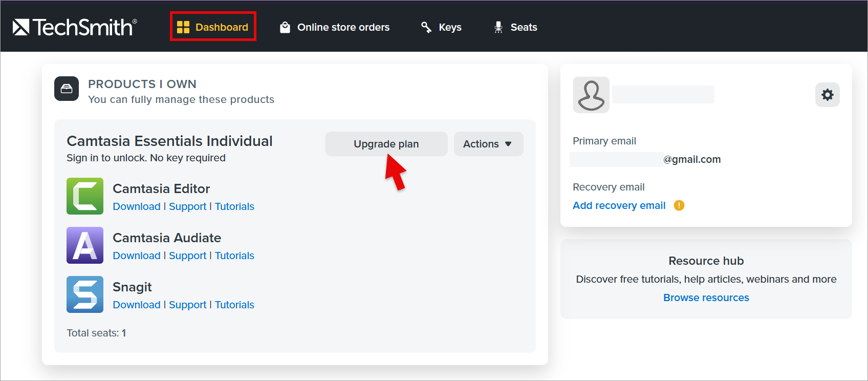The width and height of the screenshot is (868, 381).
Task: Open Support for Snagit
Action: (x=188, y=305)
